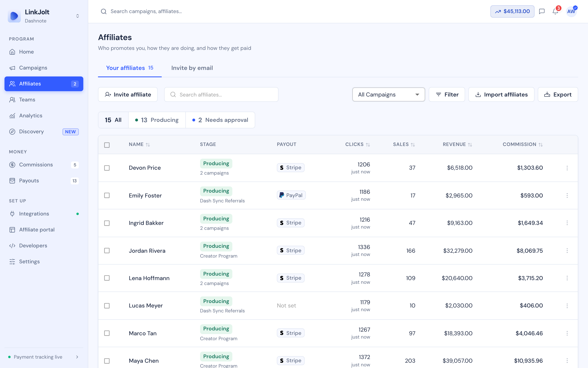Click the Import affiliates button
The height and width of the screenshot is (368, 588).
[x=501, y=94]
